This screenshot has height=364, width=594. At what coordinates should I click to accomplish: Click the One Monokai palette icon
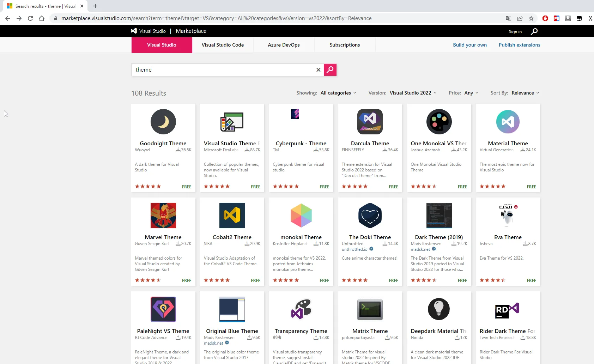(x=439, y=122)
